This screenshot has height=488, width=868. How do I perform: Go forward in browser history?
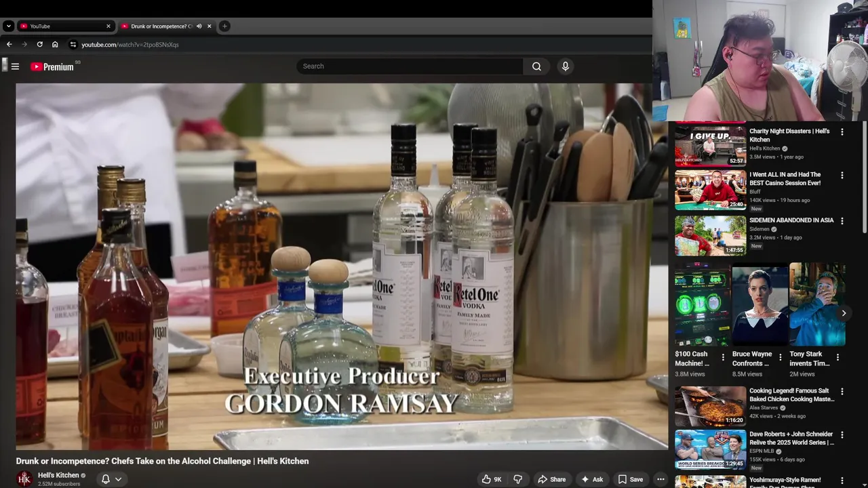[x=24, y=45]
